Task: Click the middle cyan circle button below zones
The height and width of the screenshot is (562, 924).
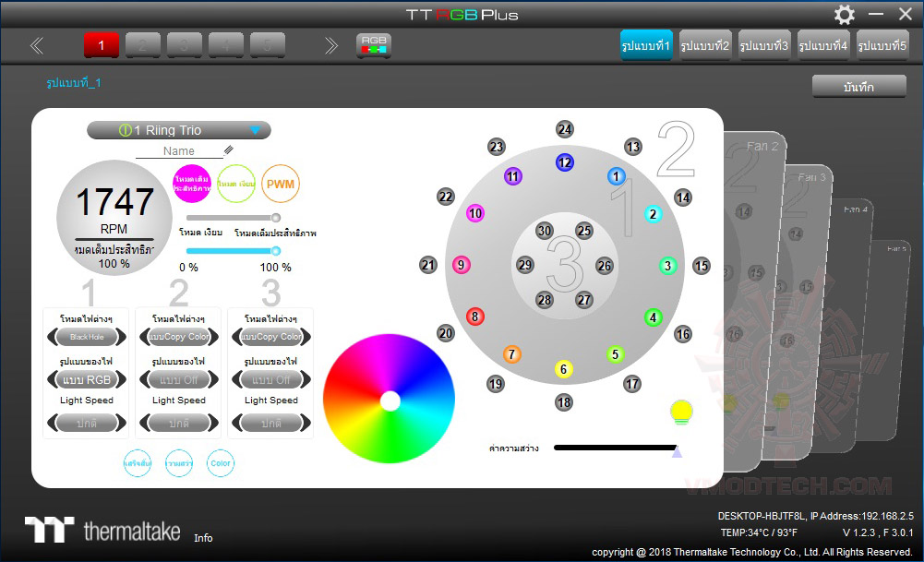Action: coord(179,463)
